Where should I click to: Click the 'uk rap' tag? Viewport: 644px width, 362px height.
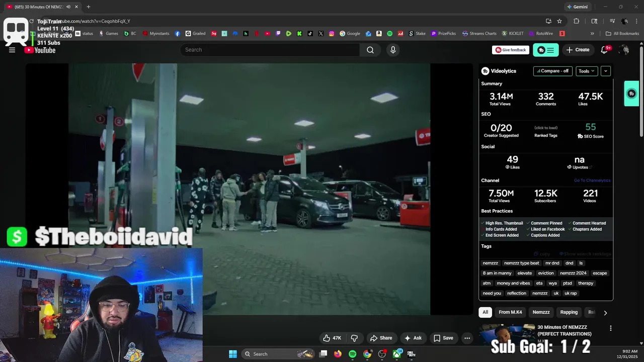[571, 293]
